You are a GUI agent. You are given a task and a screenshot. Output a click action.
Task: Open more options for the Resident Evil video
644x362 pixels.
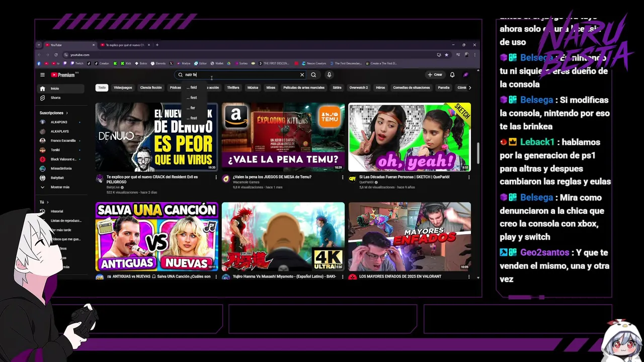click(216, 177)
